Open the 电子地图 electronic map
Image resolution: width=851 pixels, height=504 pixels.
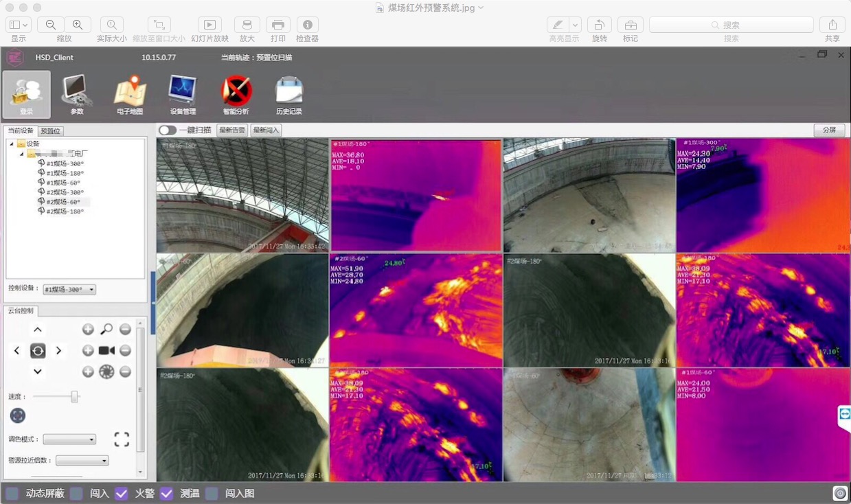pyautogui.click(x=130, y=94)
